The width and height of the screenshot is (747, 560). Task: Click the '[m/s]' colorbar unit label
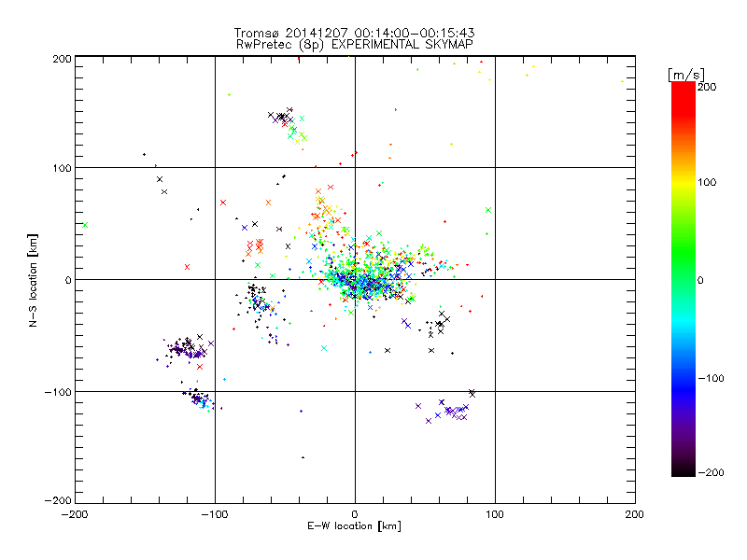686,75
